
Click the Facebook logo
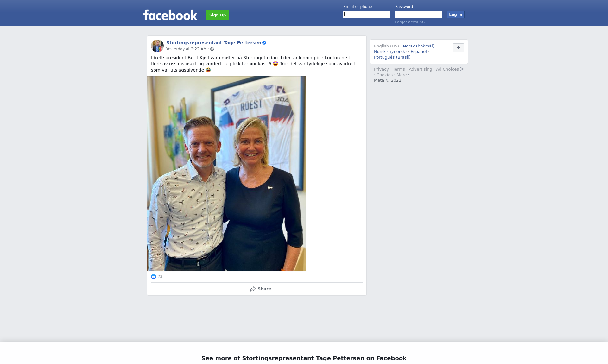[170, 15]
